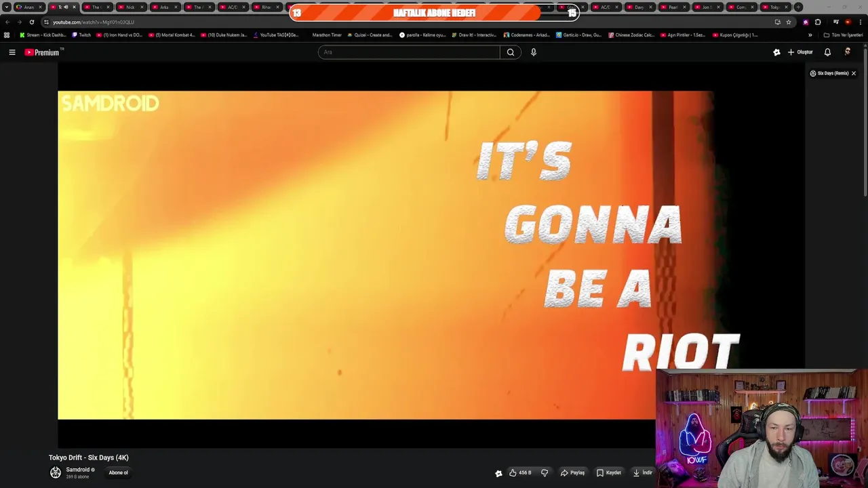The width and height of the screenshot is (868, 488).
Task: Open the YouTube guide hamburger menu
Action: click(x=12, y=52)
